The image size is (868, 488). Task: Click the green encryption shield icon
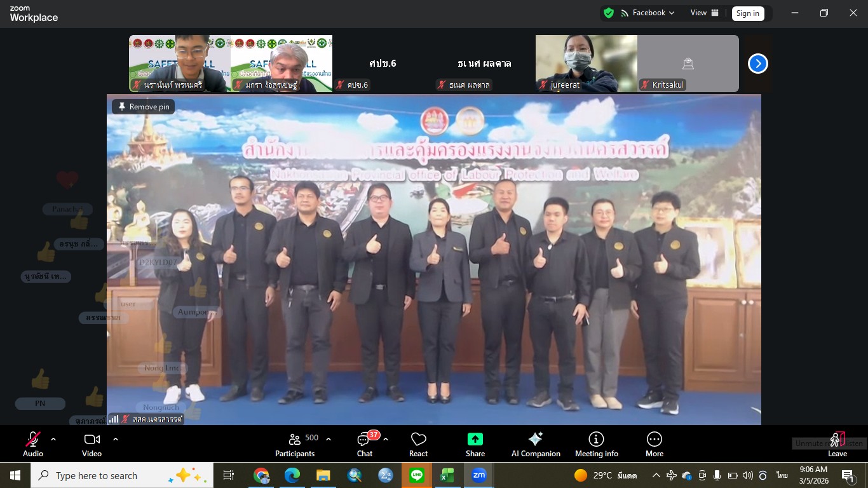(x=609, y=13)
